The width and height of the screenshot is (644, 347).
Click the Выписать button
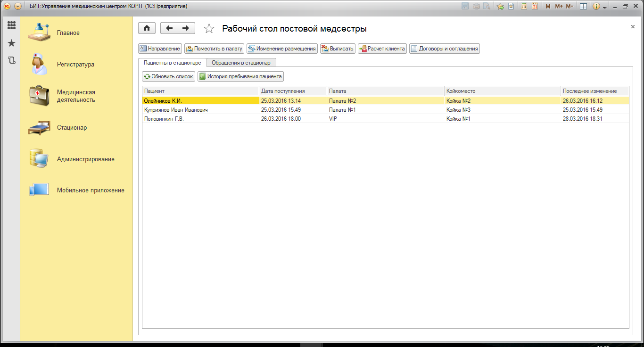coord(337,49)
